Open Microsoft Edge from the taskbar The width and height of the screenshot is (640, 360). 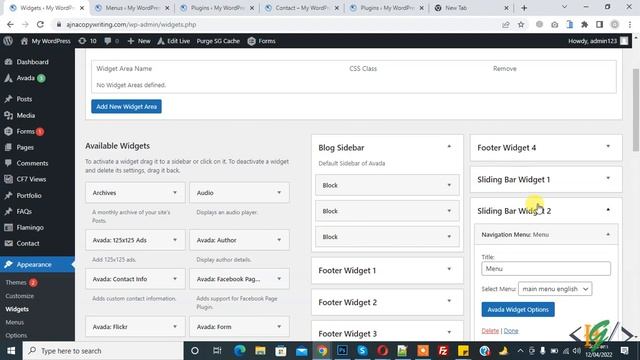[240, 351]
